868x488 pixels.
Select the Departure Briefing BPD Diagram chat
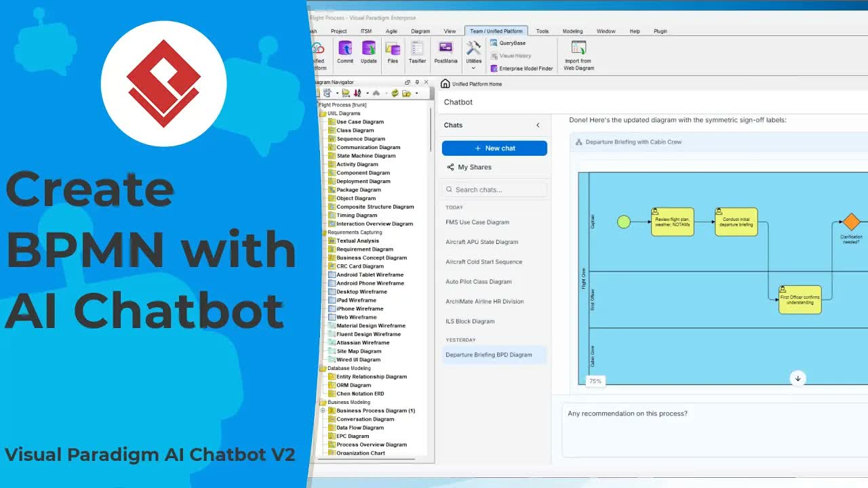tap(494, 354)
